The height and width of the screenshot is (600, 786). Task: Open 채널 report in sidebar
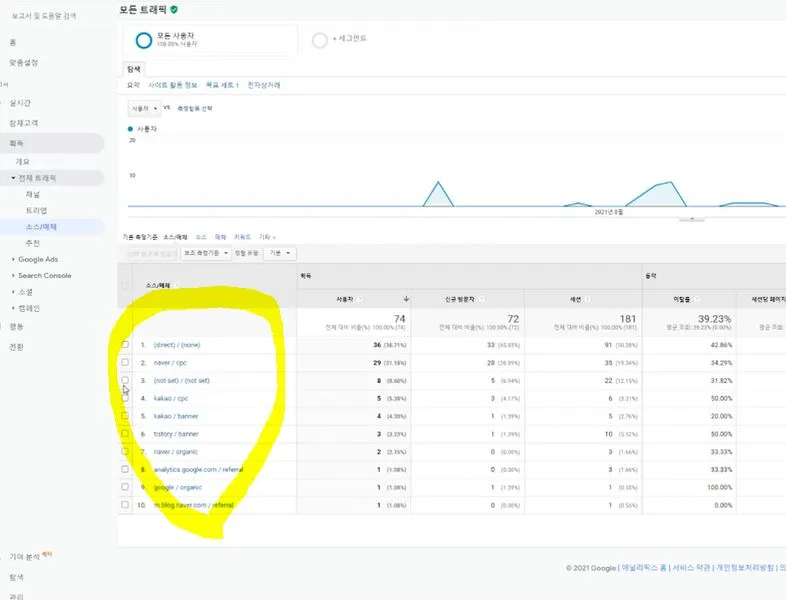33,194
